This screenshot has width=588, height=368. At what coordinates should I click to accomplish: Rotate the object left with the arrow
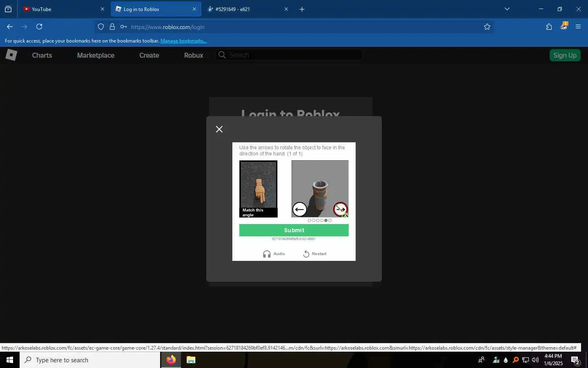point(300,209)
